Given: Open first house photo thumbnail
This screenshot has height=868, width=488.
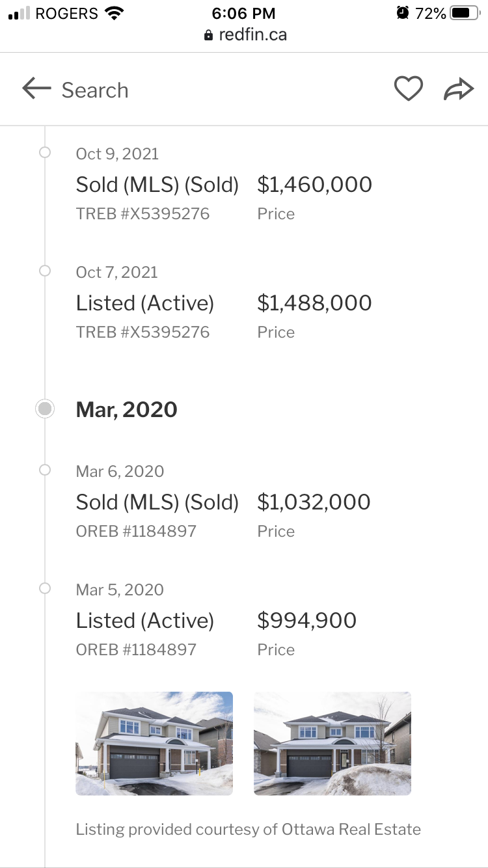Looking at the screenshot, I should tap(154, 743).
